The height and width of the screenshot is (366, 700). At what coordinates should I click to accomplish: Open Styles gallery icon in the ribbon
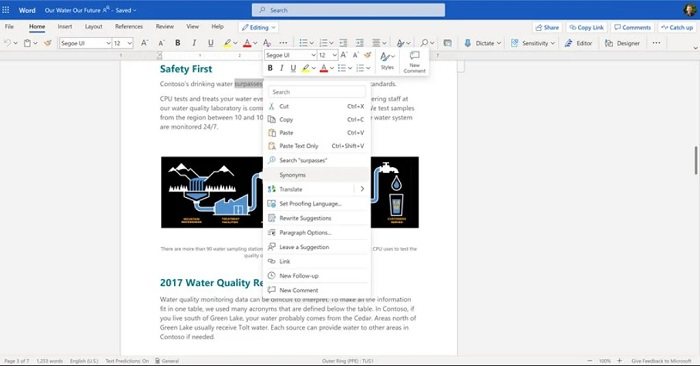(400, 43)
